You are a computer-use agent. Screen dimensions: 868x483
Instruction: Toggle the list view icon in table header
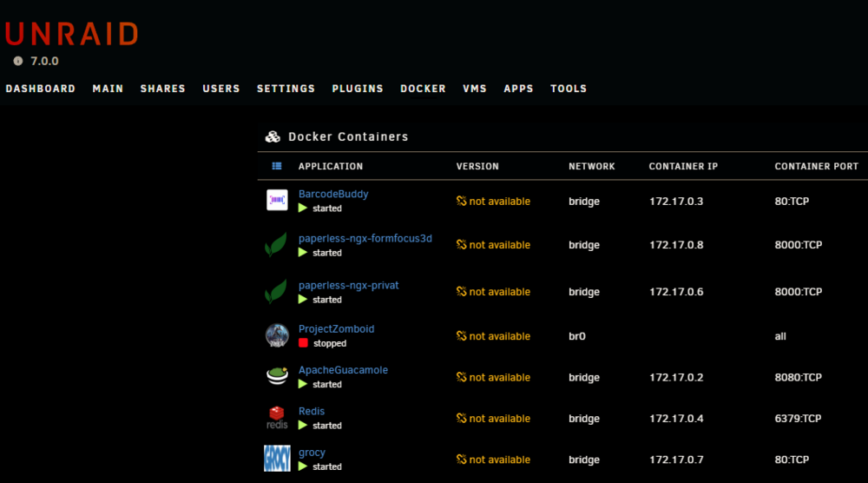[x=277, y=166]
